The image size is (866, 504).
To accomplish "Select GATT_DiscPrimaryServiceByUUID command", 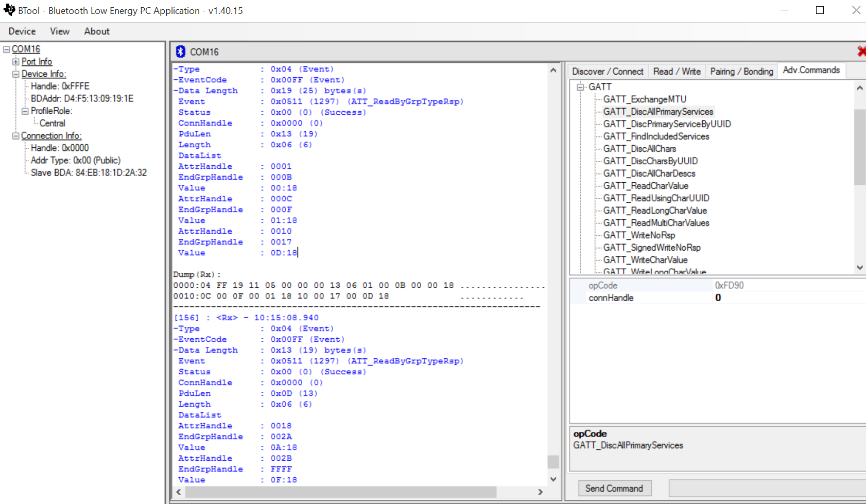I will coord(667,124).
